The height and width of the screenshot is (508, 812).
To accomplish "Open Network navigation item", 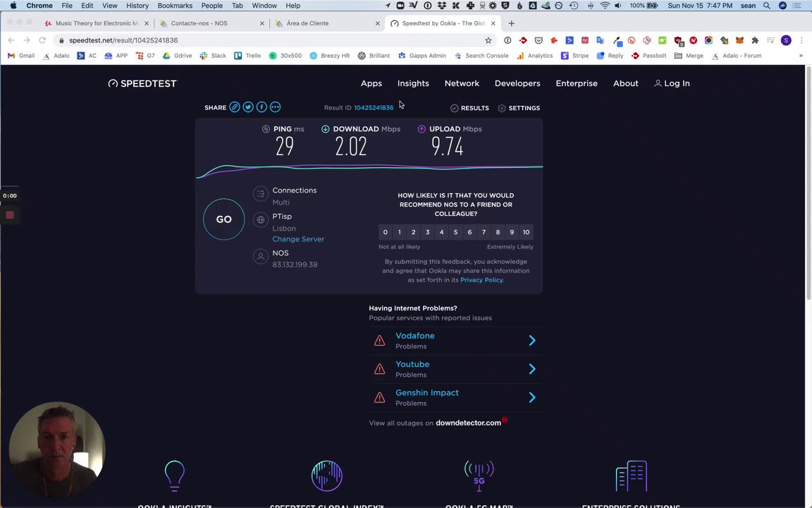I will [462, 83].
